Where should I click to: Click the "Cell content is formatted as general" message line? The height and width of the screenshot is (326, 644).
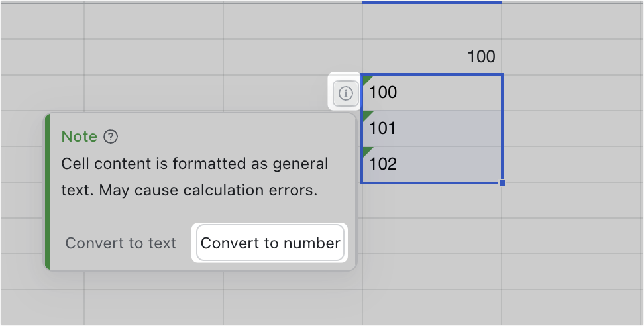(x=194, y=163)
